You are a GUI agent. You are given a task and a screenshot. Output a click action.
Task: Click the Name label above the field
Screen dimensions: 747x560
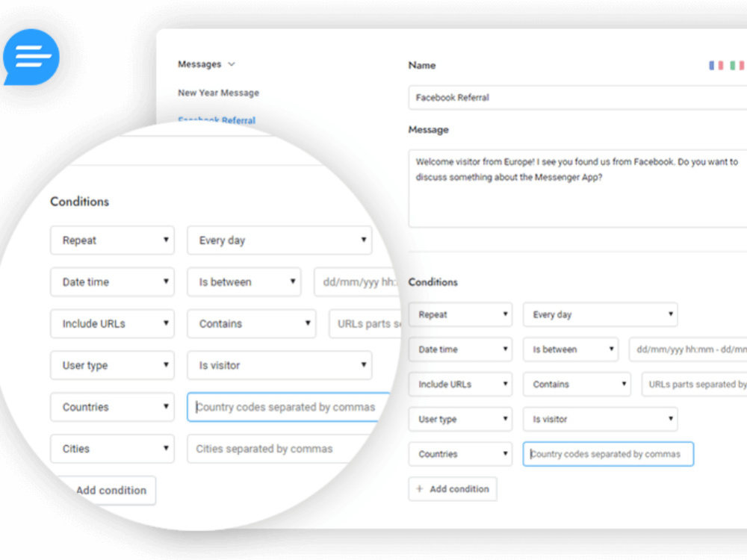click(421, 66)
